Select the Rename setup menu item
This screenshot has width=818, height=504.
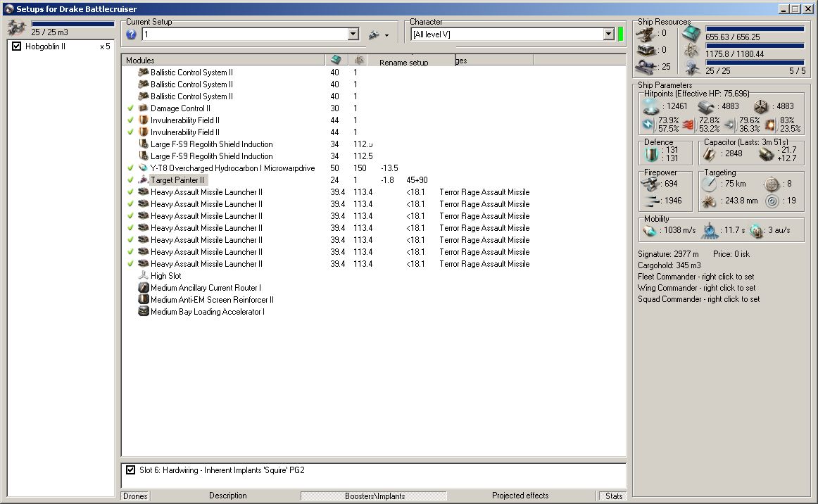tap(404, 63)
